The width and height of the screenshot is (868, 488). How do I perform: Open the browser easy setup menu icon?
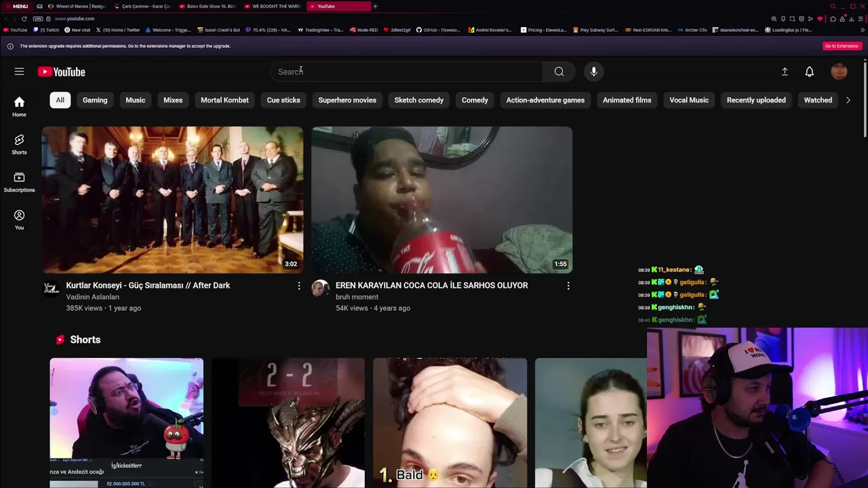tap(861, 19)
